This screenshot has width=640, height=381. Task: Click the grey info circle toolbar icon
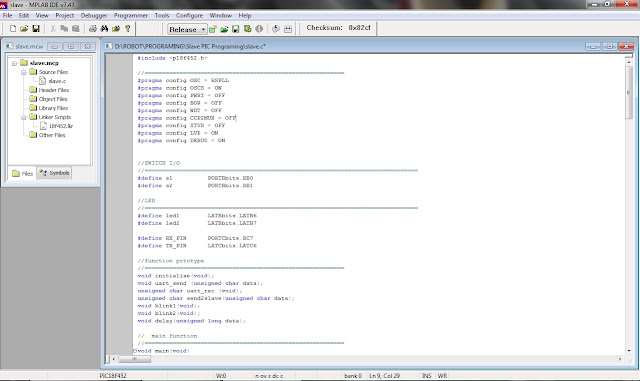pos(259,29)
